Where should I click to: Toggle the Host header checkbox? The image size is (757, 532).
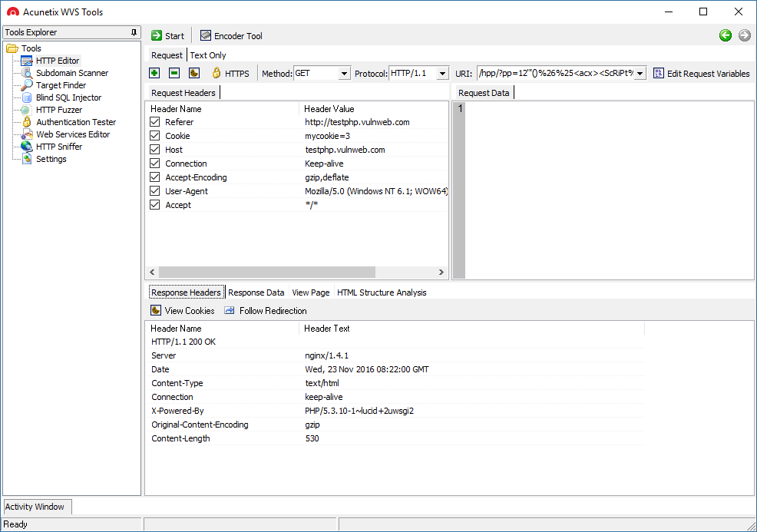pos(154,150)
